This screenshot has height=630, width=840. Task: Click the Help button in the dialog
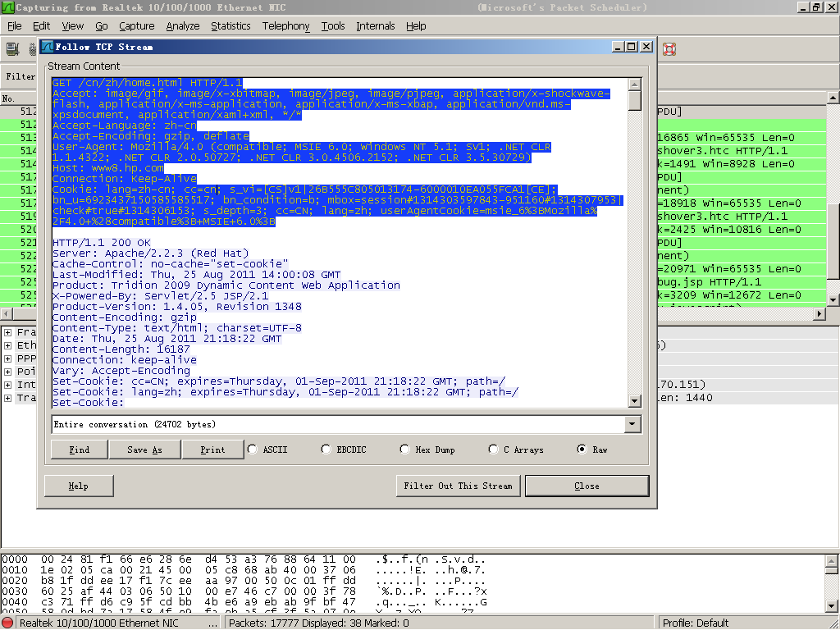coord(78,486)
